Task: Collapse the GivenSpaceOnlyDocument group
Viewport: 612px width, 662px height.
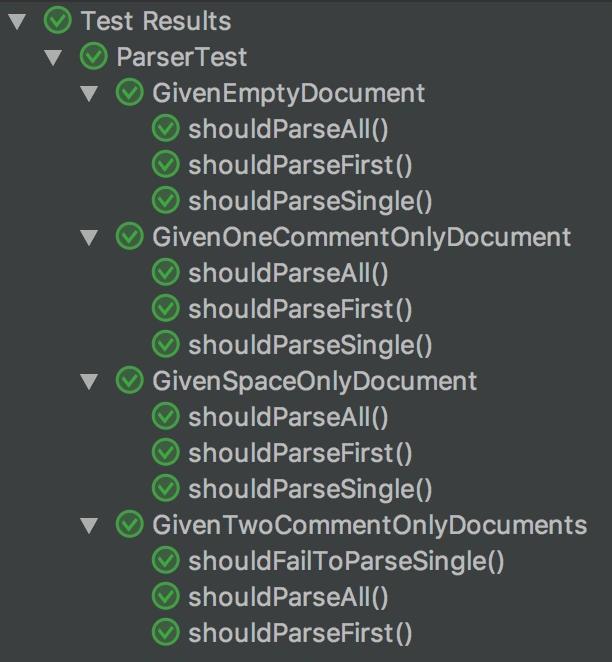Action: pyautogui.click(x=89, y=382)
